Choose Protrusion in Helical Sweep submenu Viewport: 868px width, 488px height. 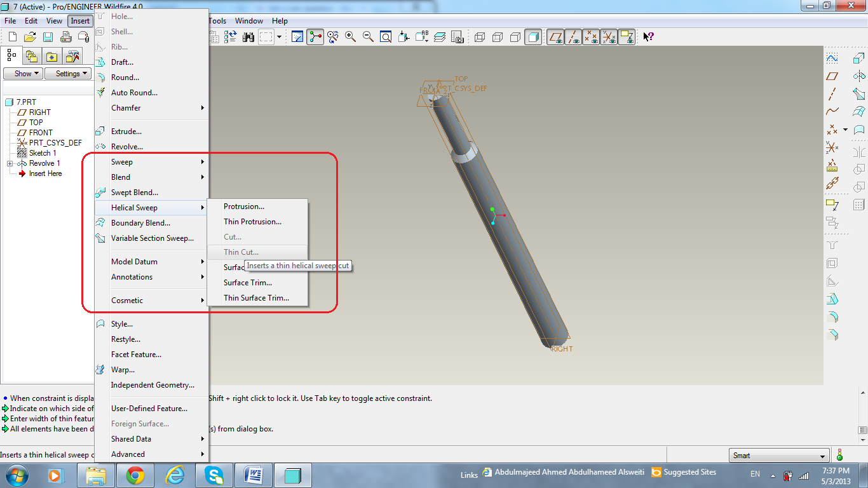point(258,207)
